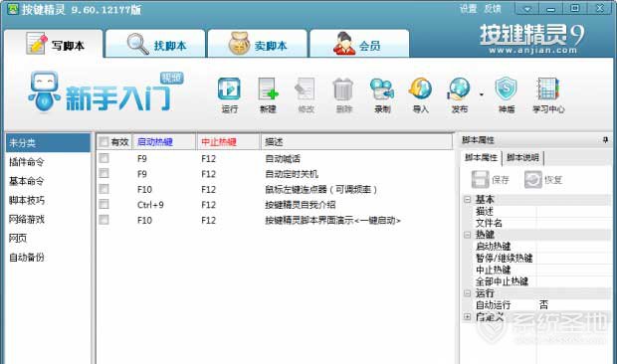Open the 会员 member tab
Viewport: 617px width, 364px height.
coord(359,44)
